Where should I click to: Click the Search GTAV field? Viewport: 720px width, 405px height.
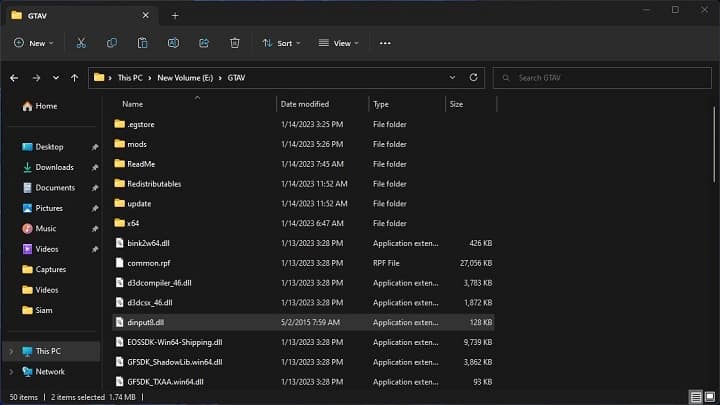[602, 78]
